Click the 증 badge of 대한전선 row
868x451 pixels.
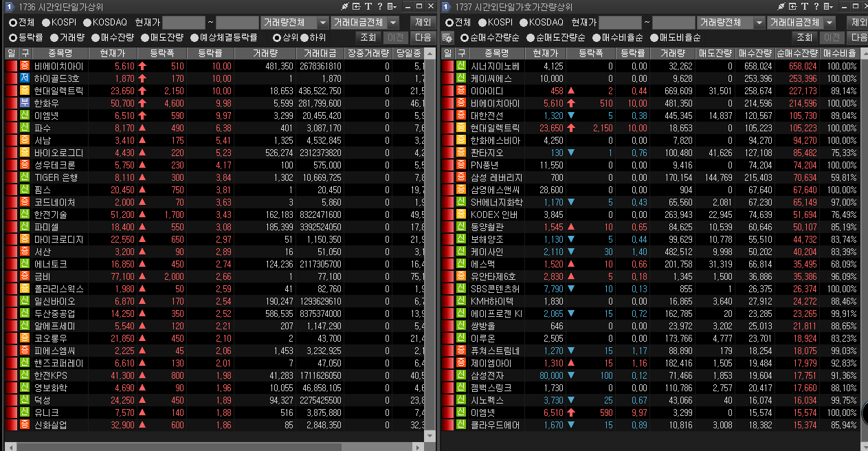point(461,115)
